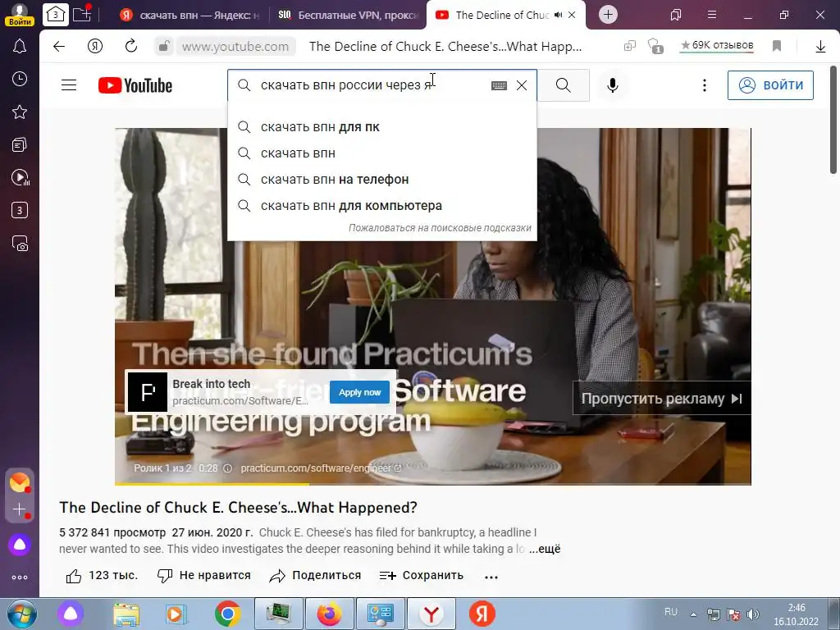Switch to the 'Бесплатные VPN, прокси' tab
The image size is (840, 630).
pos(347,15)
